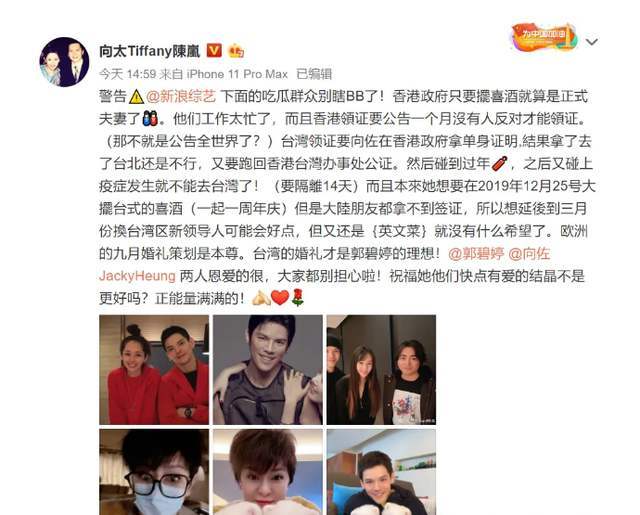The width and height of the screenshot is (640, 515).
Task: Click the crown membership badge icon
Action: 236,51
